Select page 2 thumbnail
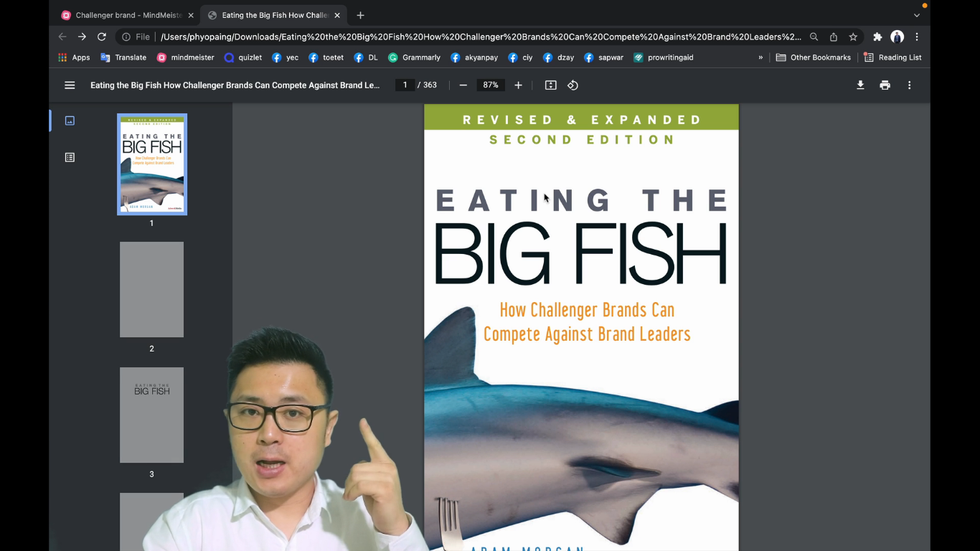 pos(151,290)
